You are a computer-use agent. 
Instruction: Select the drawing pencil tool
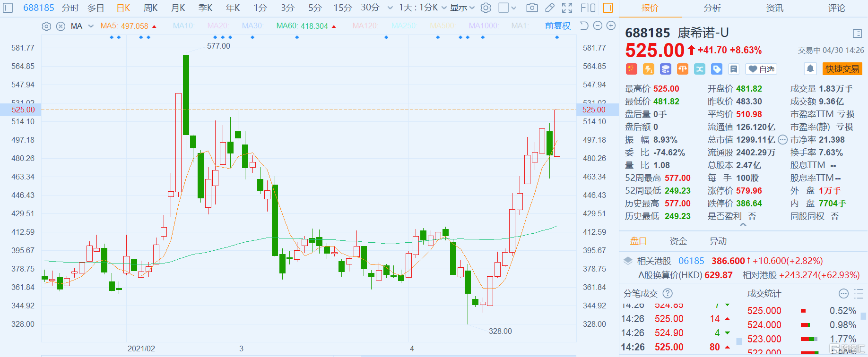click(x=550, y=8)
